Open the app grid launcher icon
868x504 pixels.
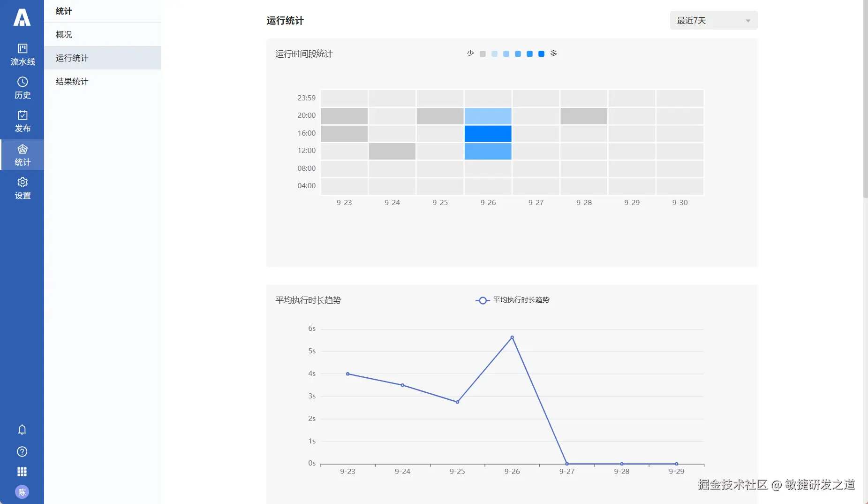22,472
